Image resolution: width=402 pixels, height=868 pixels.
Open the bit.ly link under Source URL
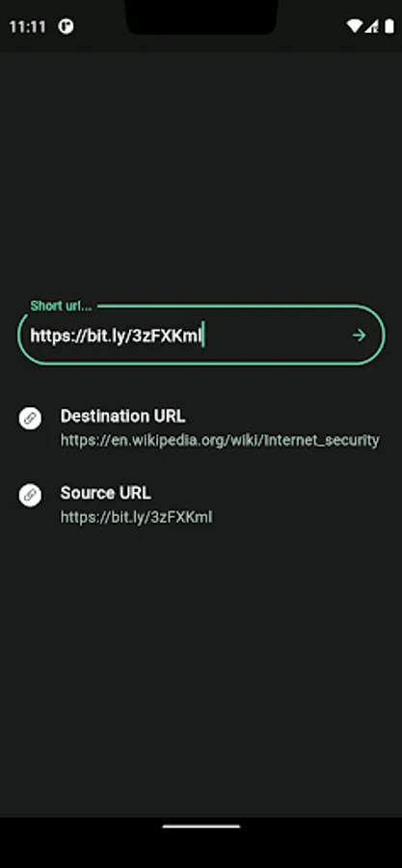[136, 518]
